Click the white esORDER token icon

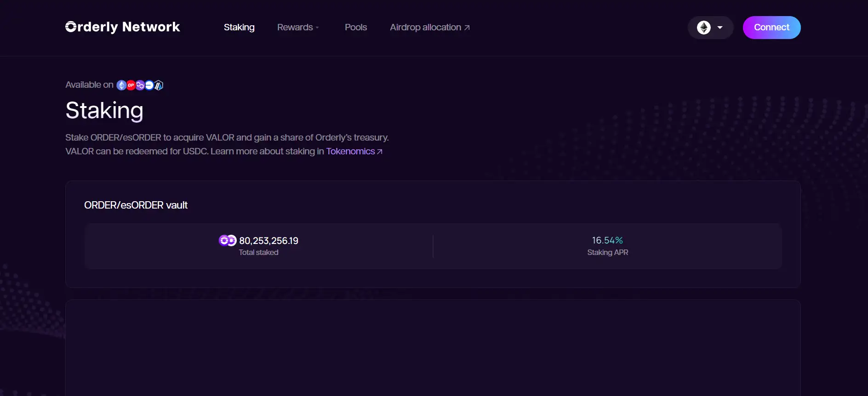coord(232,240)
